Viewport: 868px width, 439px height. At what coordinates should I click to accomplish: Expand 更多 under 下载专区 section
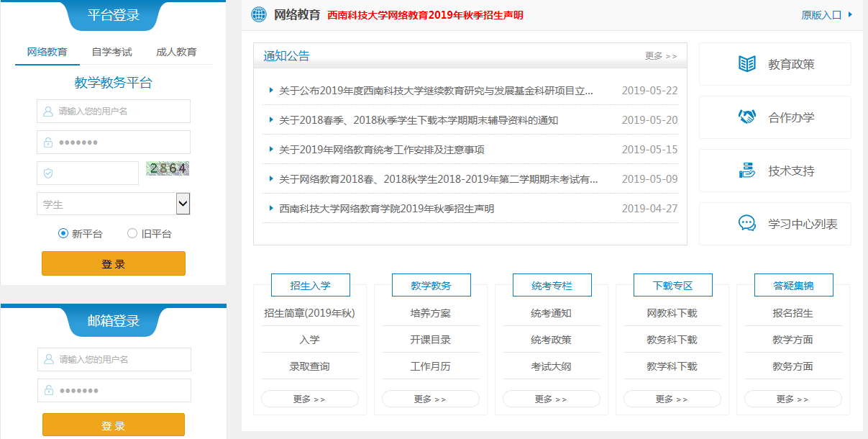point(672,399)
